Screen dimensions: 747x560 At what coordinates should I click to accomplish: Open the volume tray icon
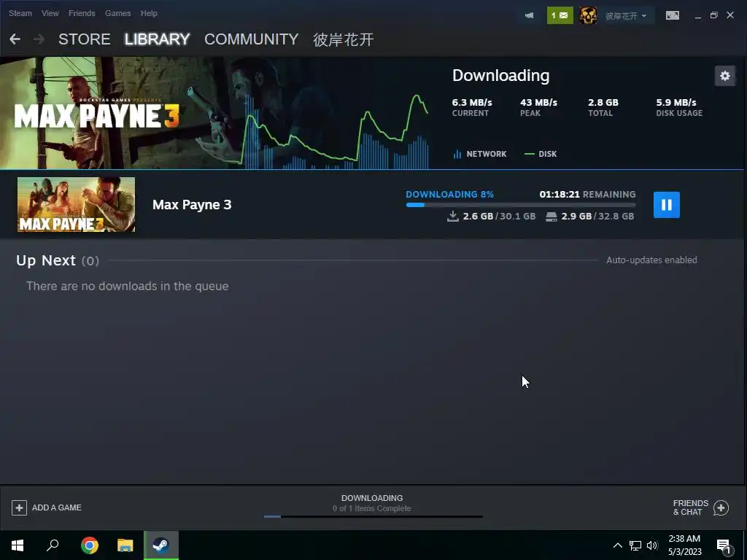[x=652, y=545]
